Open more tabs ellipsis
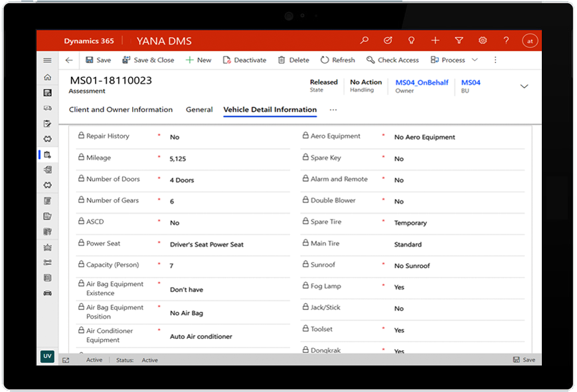The height and width of the screenshot is (392, 577). coord(333,110)
